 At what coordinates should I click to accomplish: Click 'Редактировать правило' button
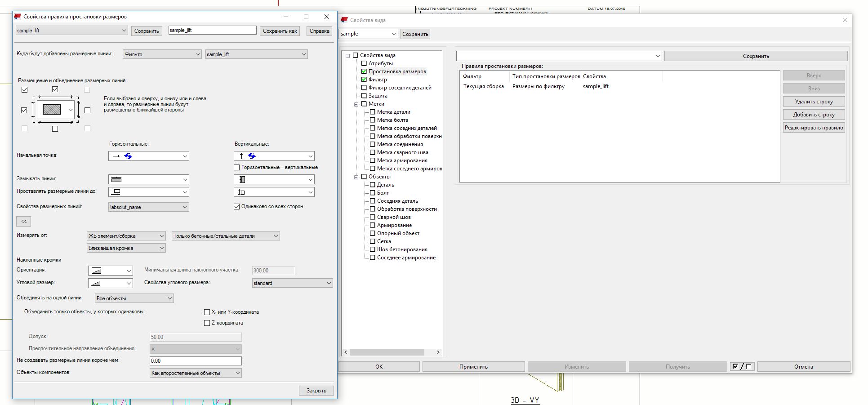(x=814, y=128)
